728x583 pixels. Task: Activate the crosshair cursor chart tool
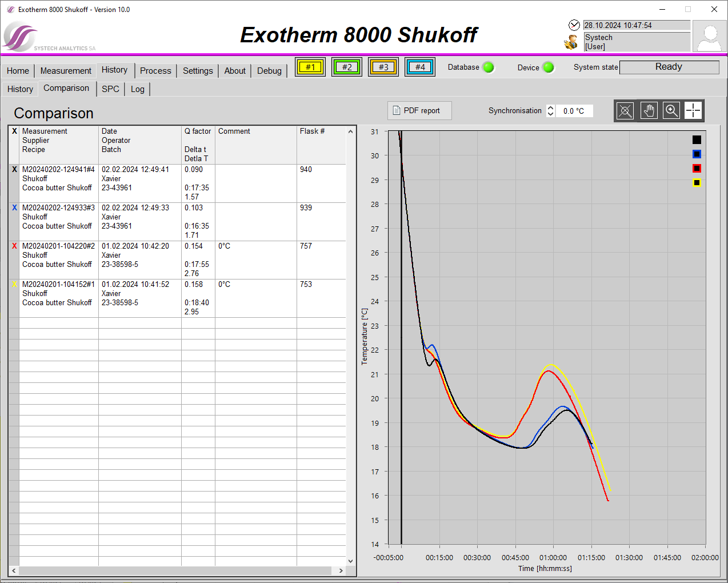point(693,111)
